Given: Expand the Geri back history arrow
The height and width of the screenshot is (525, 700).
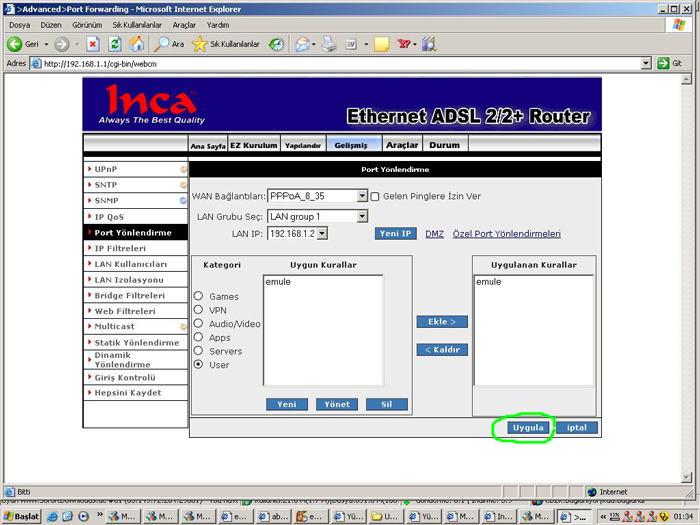Looking at the screenshot, I should tap(46, 44).
